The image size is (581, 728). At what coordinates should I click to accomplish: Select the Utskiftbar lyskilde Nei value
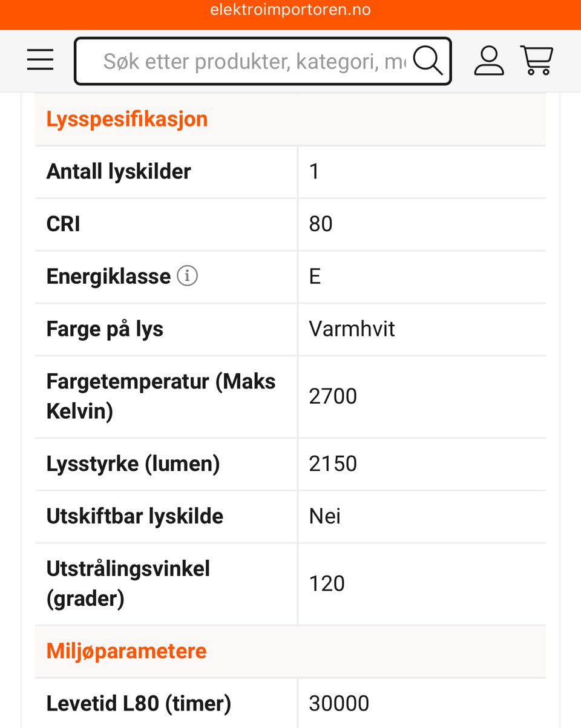pos(324,516)
